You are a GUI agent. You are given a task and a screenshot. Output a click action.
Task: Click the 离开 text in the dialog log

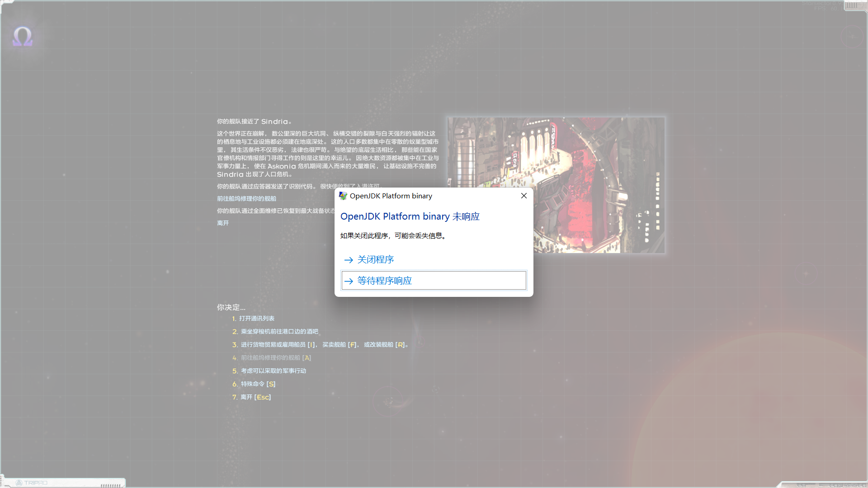point(223,223)
